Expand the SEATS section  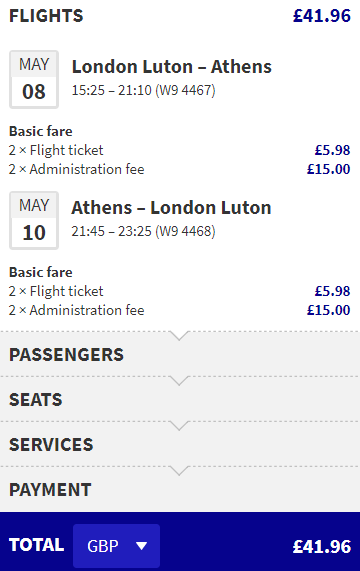[x=180, y=399]
